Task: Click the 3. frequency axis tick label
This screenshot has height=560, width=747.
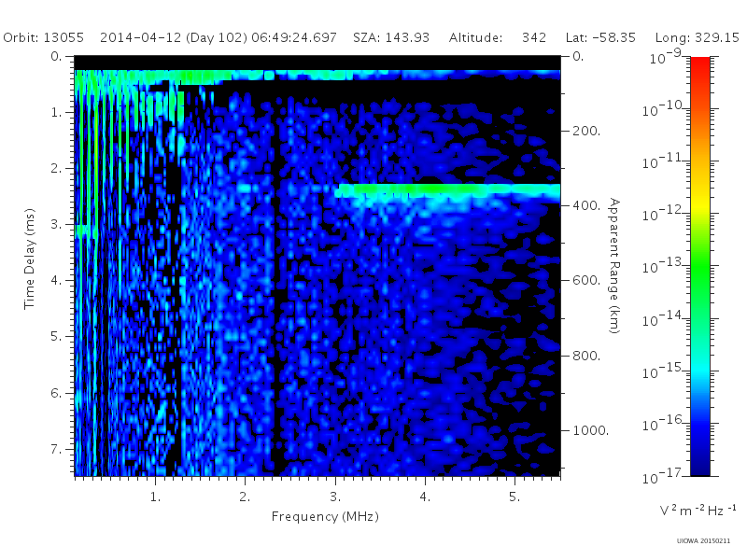Action: [335, 497]
